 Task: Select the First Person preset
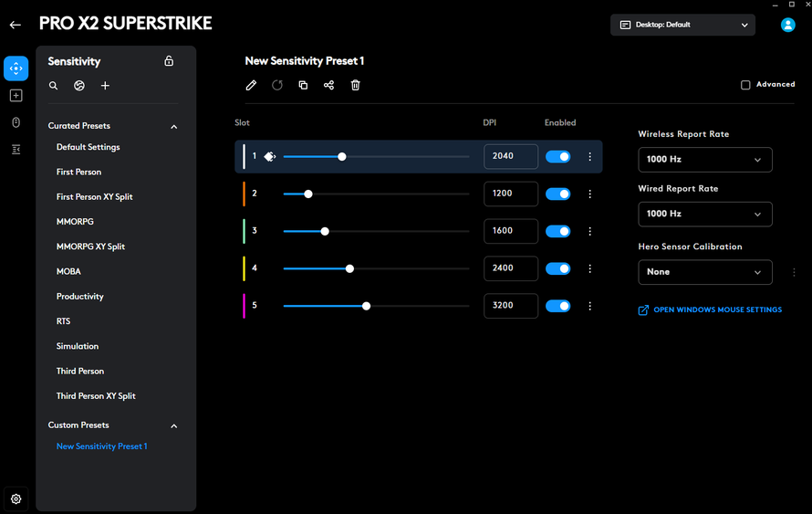(78, 172)
